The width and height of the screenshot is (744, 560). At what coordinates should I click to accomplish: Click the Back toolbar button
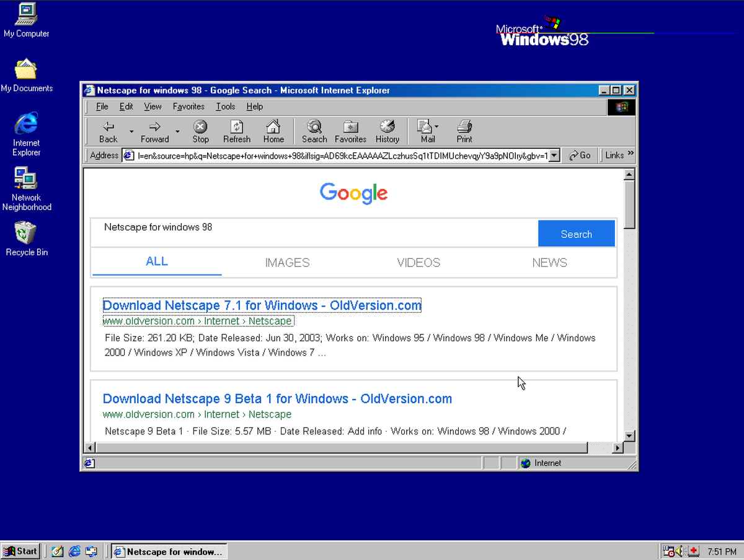(x=108, y=131)
